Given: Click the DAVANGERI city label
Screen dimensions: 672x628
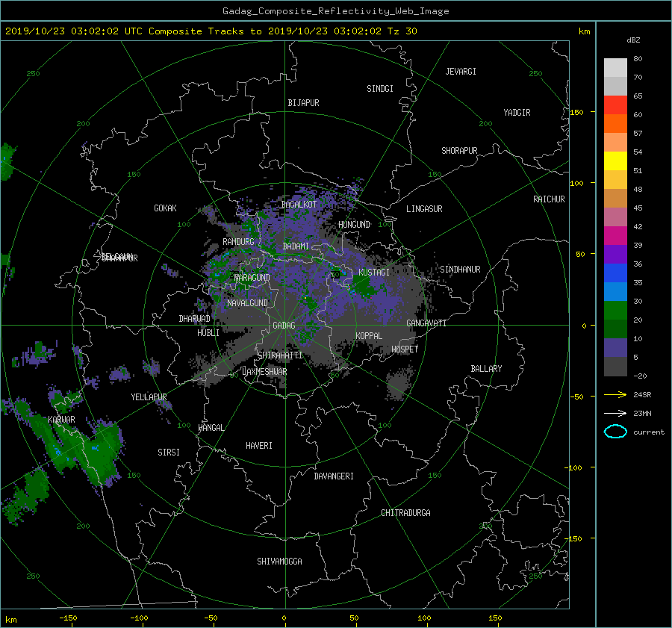Looking at the screenshot, I should pyautogui.click(x=334, y=476).
